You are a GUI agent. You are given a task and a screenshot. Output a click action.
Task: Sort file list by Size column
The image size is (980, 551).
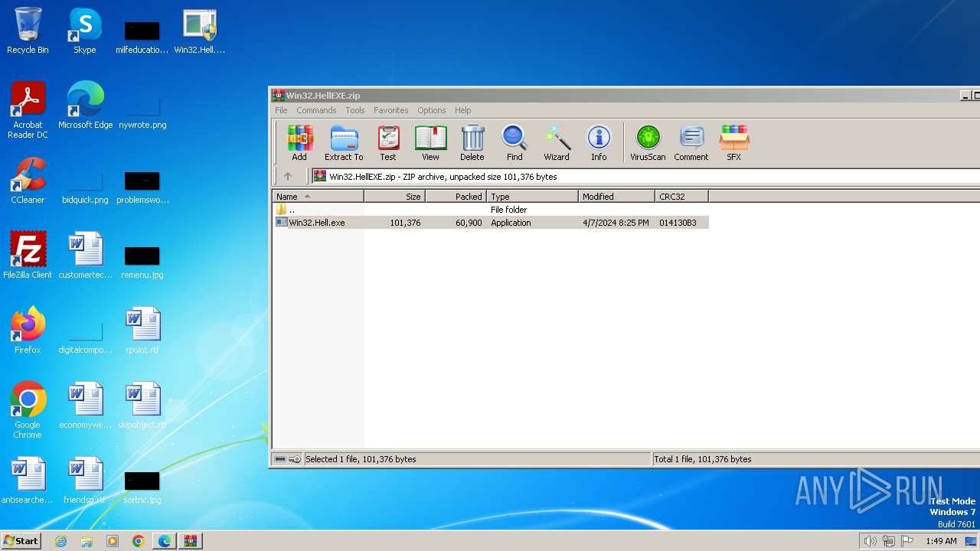click(394, 197)
